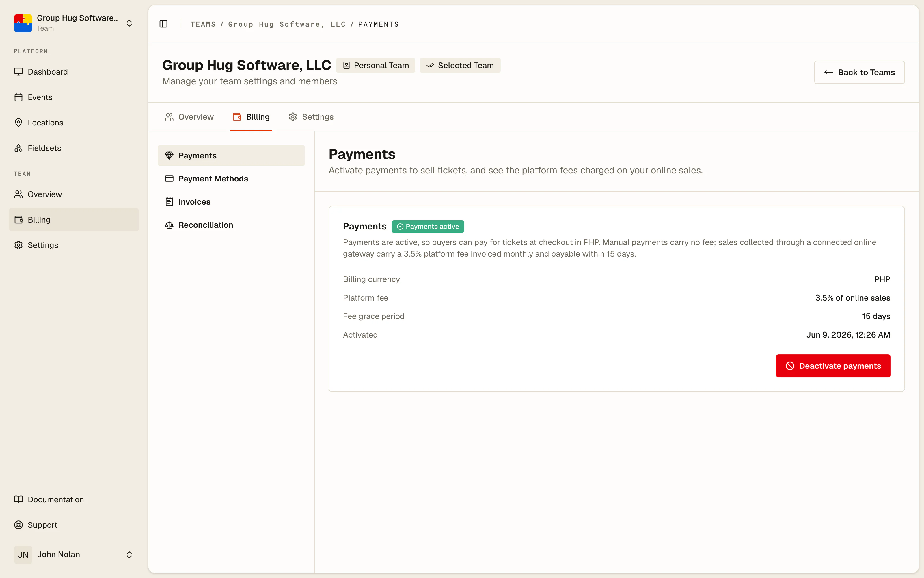Click the Selected Team double-check icon
This screenshot has height=578, width=924.
430,65
